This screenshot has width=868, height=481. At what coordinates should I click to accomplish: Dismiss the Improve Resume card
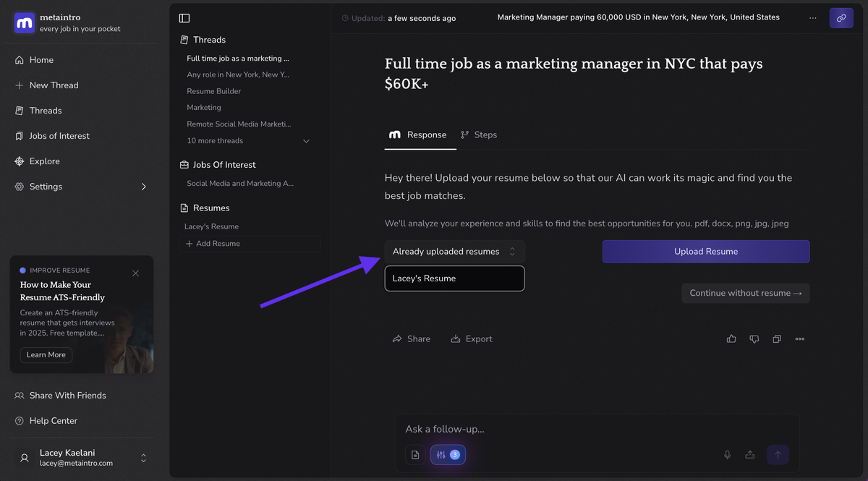135,273
